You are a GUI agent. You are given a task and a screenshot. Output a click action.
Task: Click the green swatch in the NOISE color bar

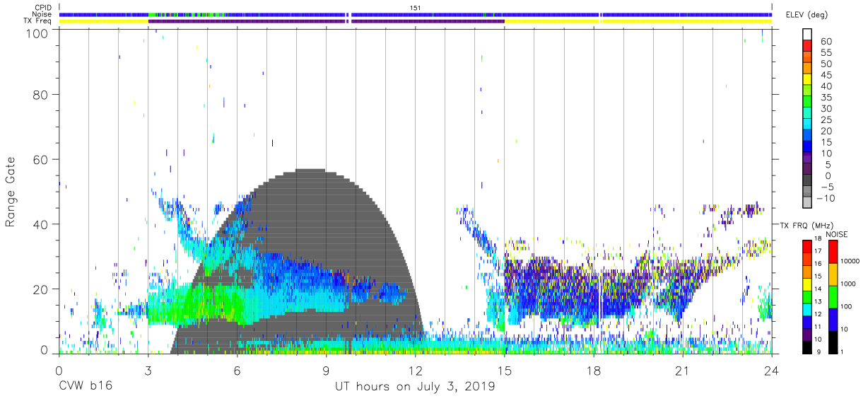[x=833, y=297]
